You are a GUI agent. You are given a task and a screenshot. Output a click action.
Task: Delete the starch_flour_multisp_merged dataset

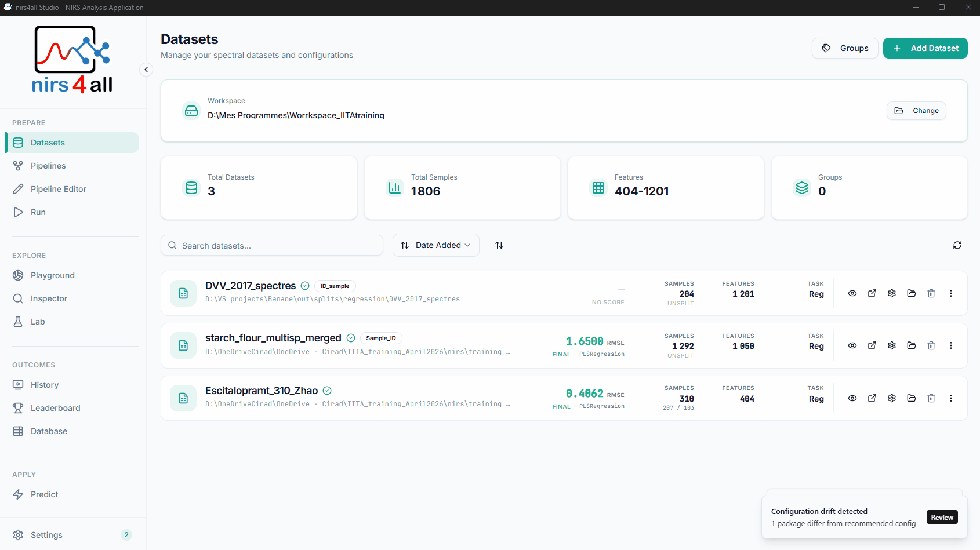tap(931, 345)
